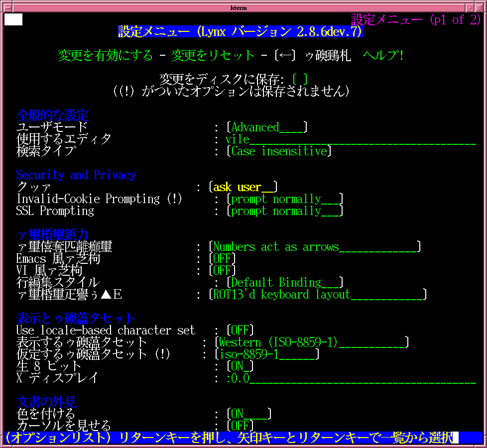Viewport: 487px width, 448px height.
Task: Toggle the 色を付ける ON option
Action: [x=249, y=414]
